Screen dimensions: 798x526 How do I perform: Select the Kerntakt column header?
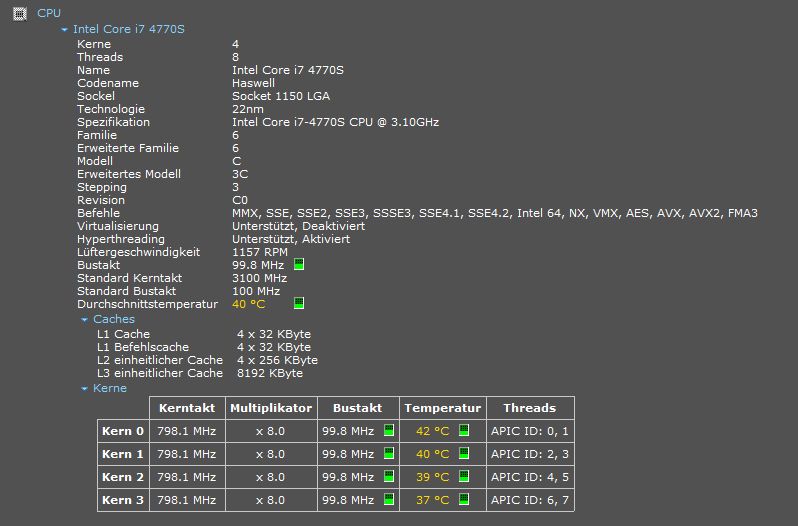(x=187, y=408)
